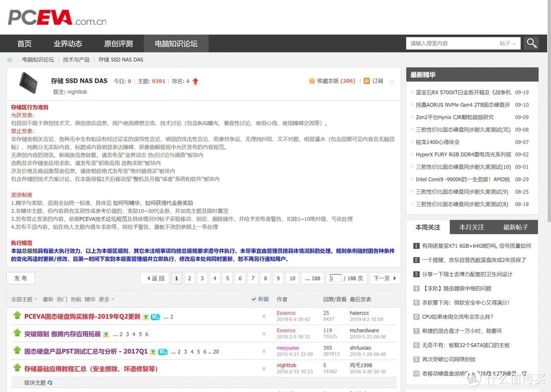Expand the 更多 filter dropdown
This screenshot has width=551, height=392.
pos(107,299)
